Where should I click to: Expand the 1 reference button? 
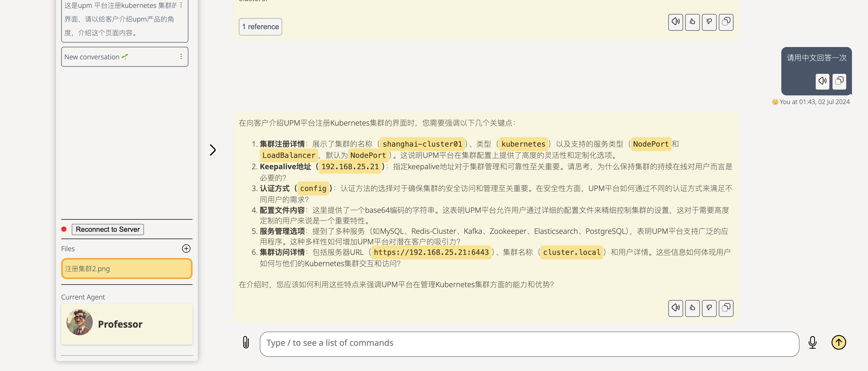(260, 27)
